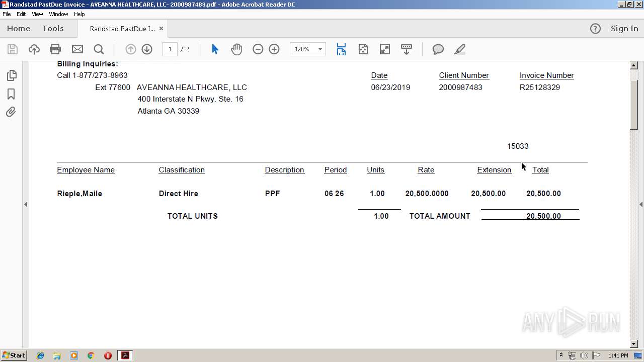This screenshot has width=644, height=362.
Task: Open the Highlight/Sign pen tool
Action: coord(459,49)
